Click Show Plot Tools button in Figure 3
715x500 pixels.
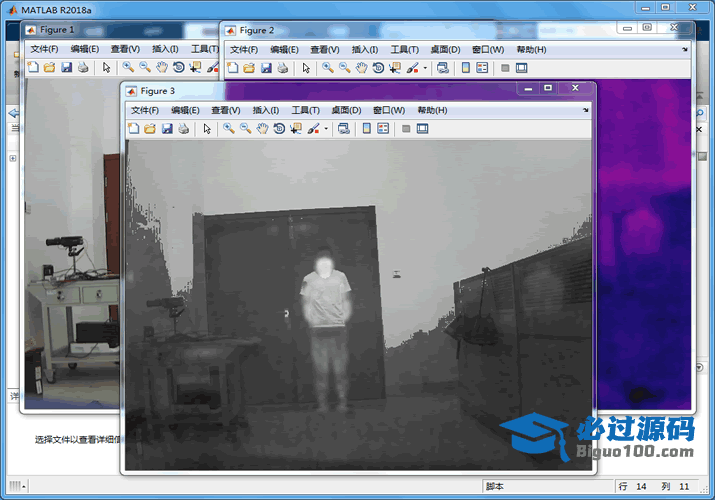click(423, 128)
